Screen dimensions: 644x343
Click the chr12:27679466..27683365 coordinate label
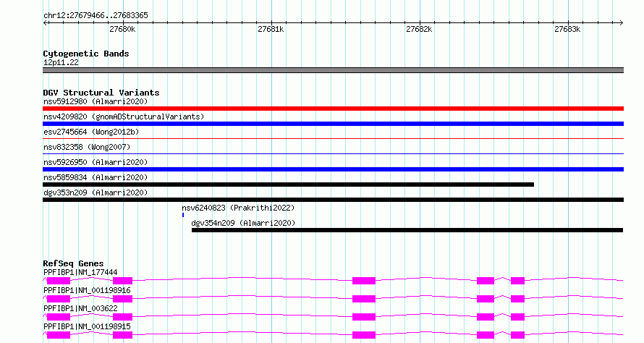pyautogui.click(x=96, y=15)
